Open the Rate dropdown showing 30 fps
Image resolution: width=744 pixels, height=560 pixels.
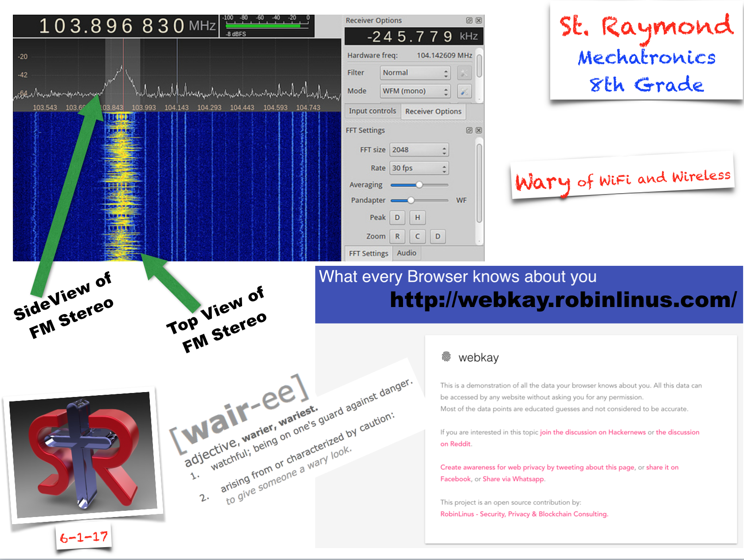[x=419, y=168]
